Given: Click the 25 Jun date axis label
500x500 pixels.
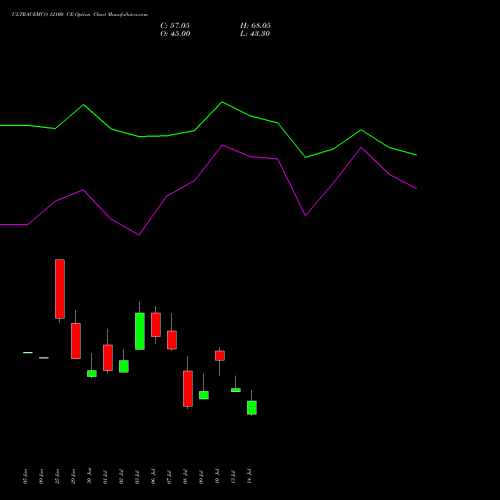Looking at the screenshot, I should coord(57,477).
